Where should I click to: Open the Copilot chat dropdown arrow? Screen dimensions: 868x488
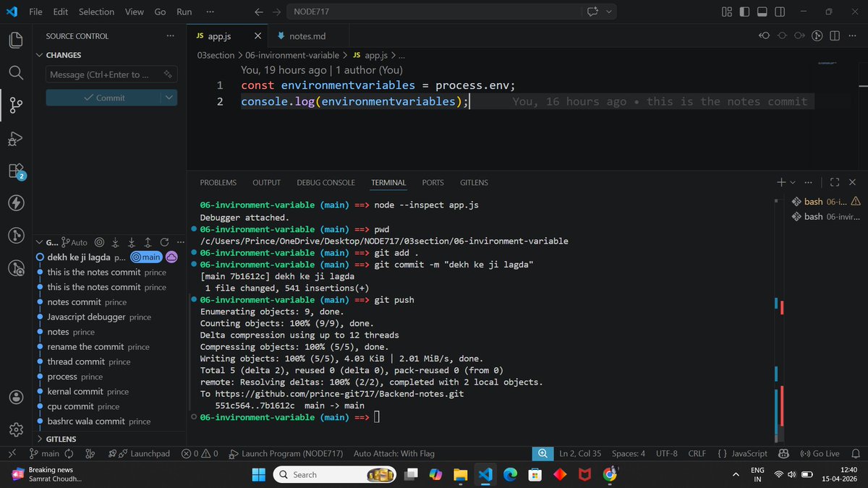609,12
